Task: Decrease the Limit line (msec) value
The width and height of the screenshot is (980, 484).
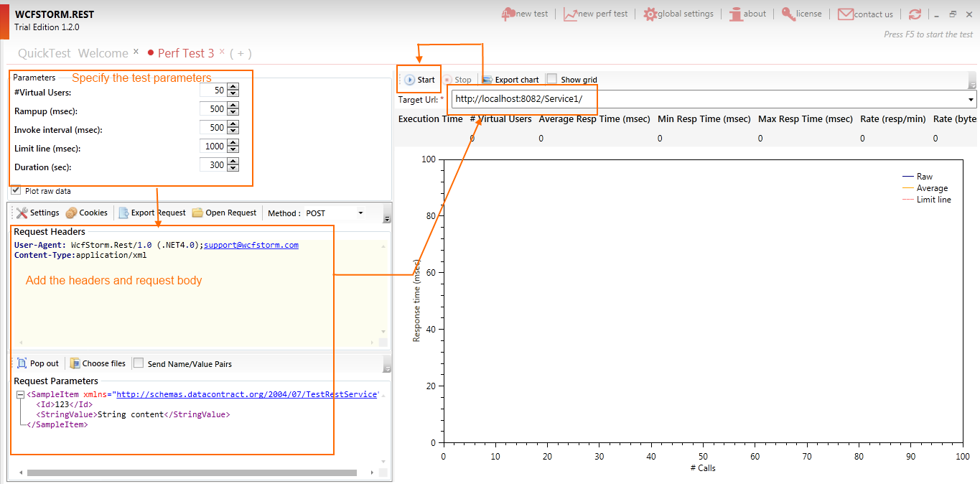Action: click(x=233, y=149)
